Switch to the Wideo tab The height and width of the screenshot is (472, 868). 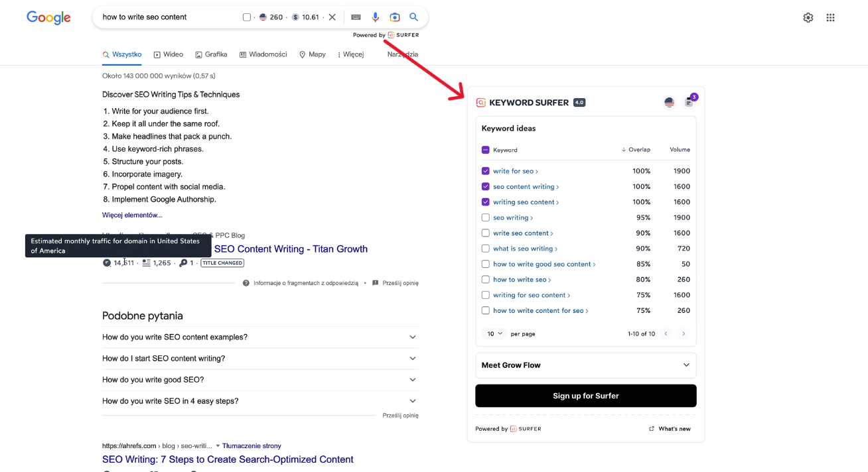pos(169,54)
